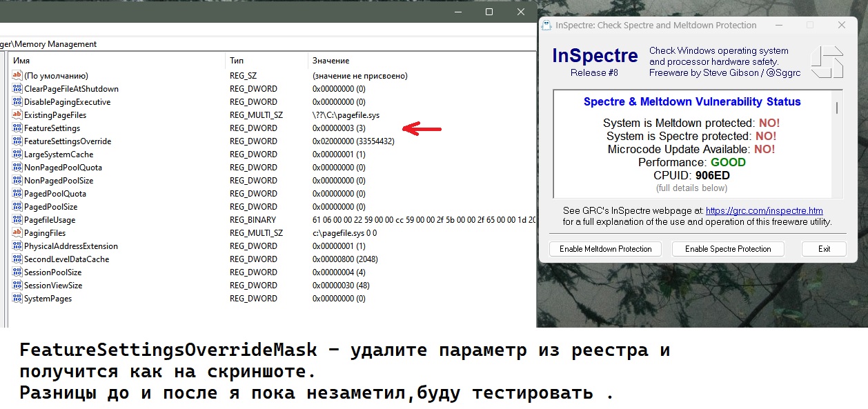This screenshot has height=409, width=868.
Task: Sort registry values by the "Тип" column
Action: [238, 60]
